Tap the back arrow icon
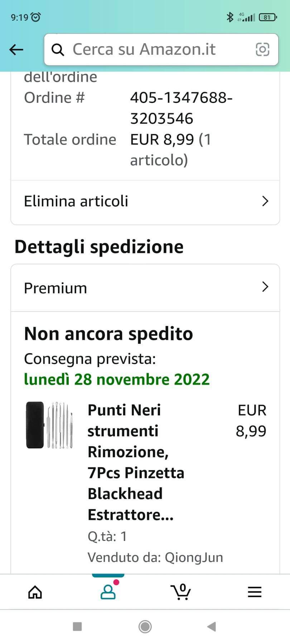The image size is (290, 644). pos(16,50)
